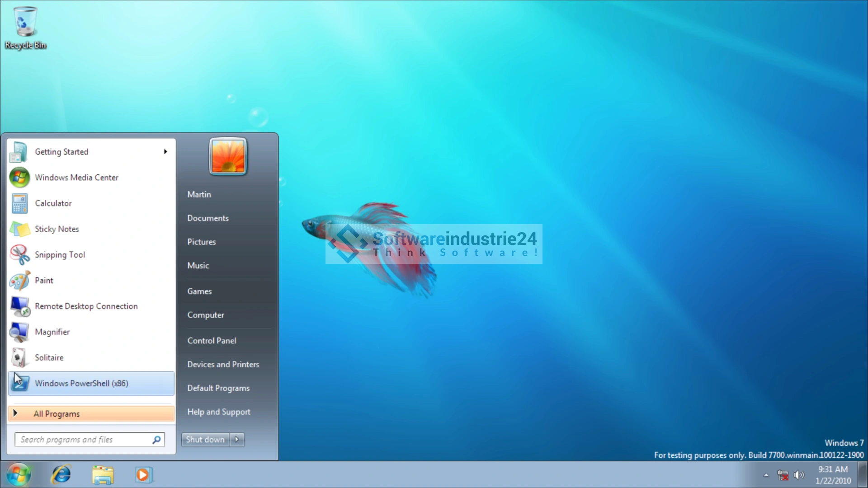The height and width of the screenshot is (488, 868).
Task: Open Internet Explorer from taskbar
Action: [x=61, y=475]
